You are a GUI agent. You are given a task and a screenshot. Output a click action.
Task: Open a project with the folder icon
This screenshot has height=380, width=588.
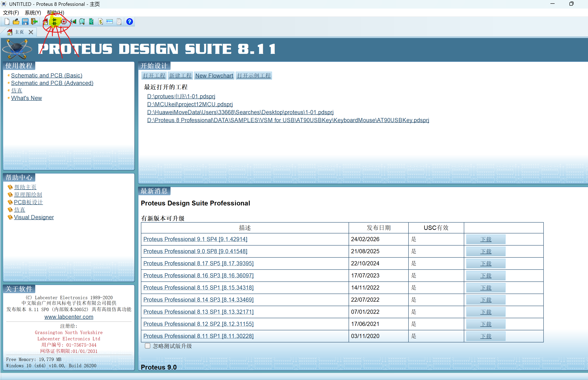click(x=16, y=22)
